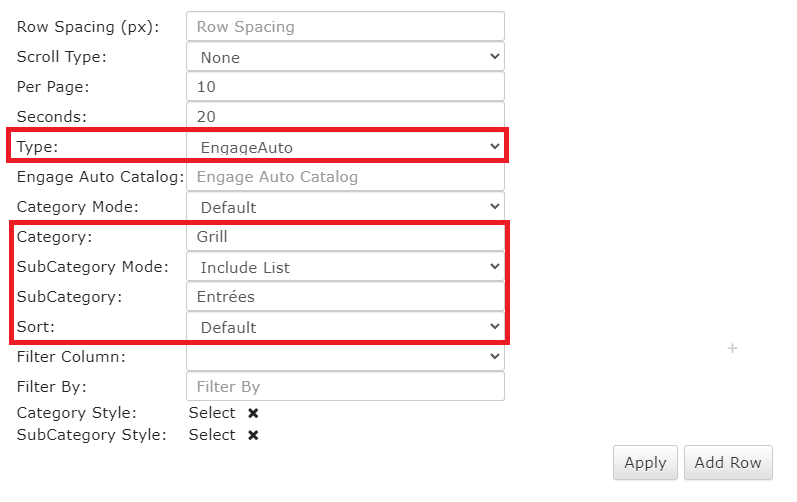Click the Engage Auto Catalog text field

pos(345,177)
